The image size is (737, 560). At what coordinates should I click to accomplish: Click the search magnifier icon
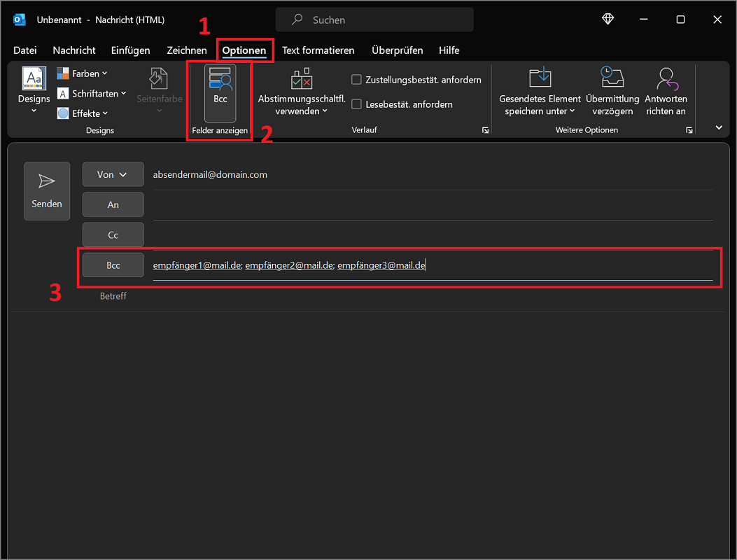coord(297,20)
